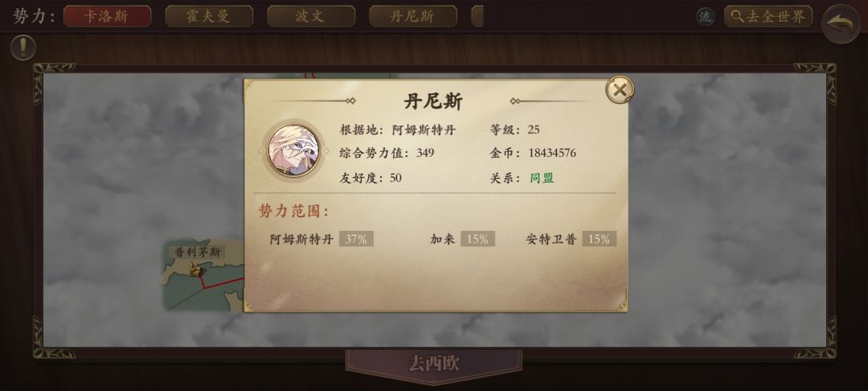Select the 丹尼斯 faction tab

[x=413, y=17]
